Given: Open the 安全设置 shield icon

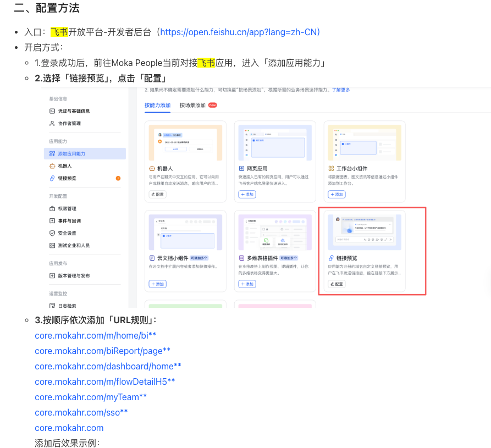Looking at the screenshot, I should click(x=52, y=233).
